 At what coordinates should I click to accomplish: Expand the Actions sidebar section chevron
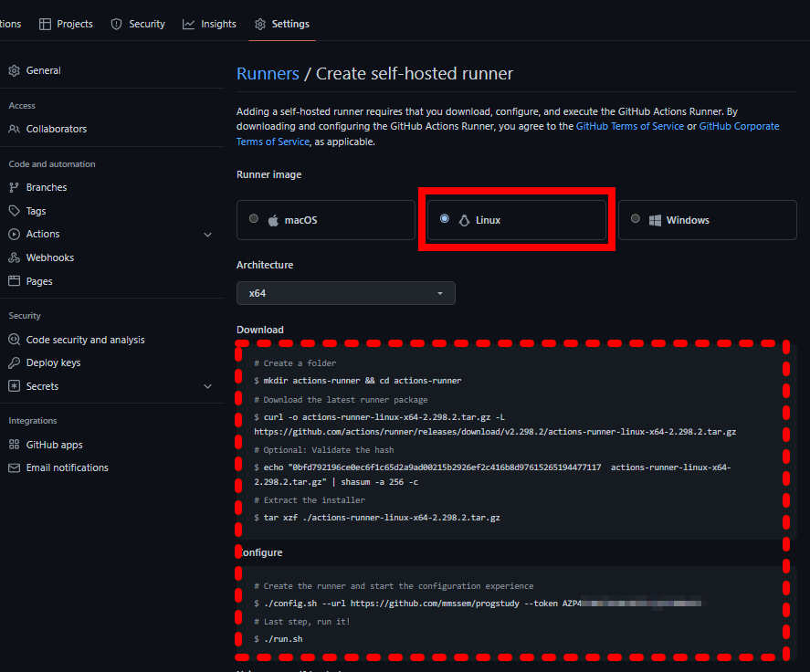click(x=207, y=235)
